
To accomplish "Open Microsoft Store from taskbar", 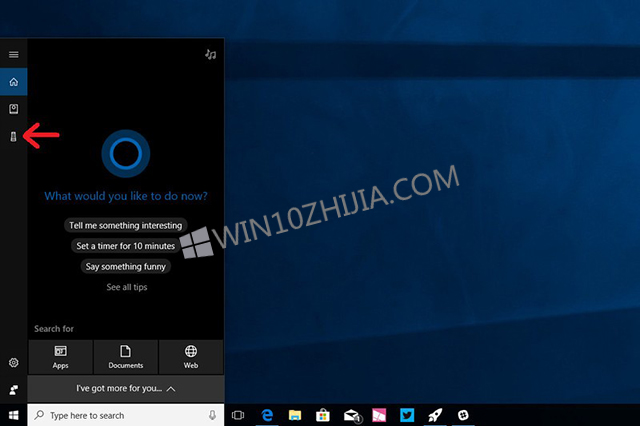I will tap(322, 415).
